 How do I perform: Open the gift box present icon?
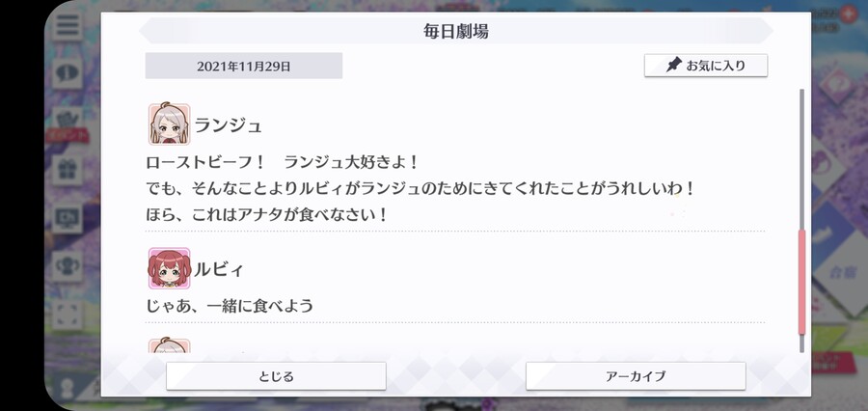(x=68, y=171)
